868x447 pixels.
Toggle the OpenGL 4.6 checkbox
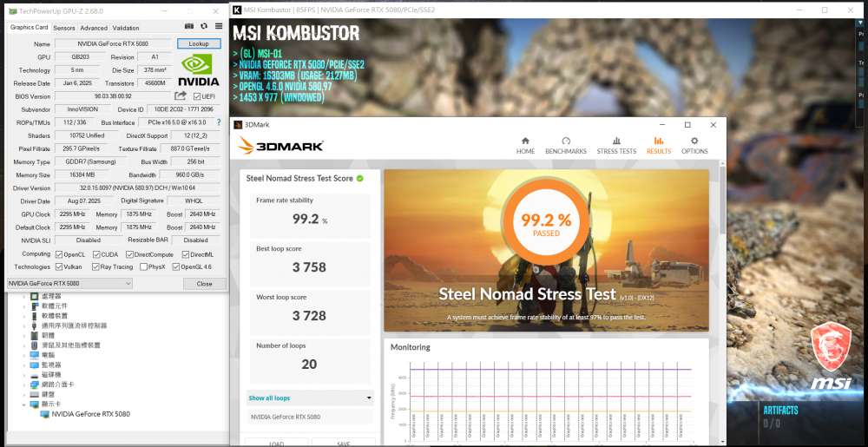[176, 267]
